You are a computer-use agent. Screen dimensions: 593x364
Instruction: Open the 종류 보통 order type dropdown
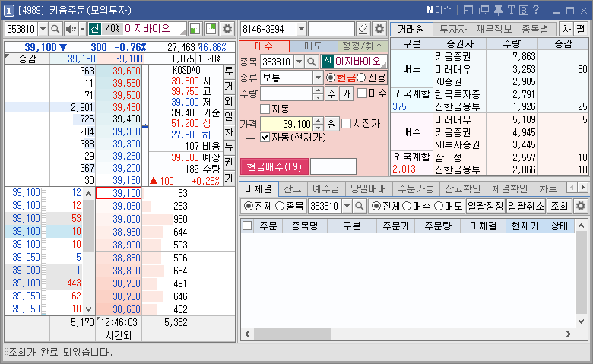(x=318, y=78)
